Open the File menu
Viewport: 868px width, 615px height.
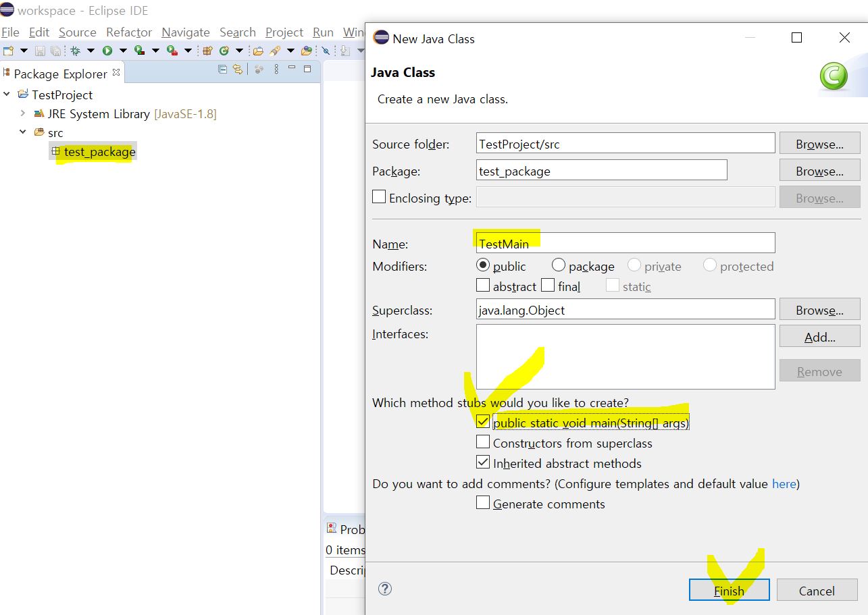(10, 32)
